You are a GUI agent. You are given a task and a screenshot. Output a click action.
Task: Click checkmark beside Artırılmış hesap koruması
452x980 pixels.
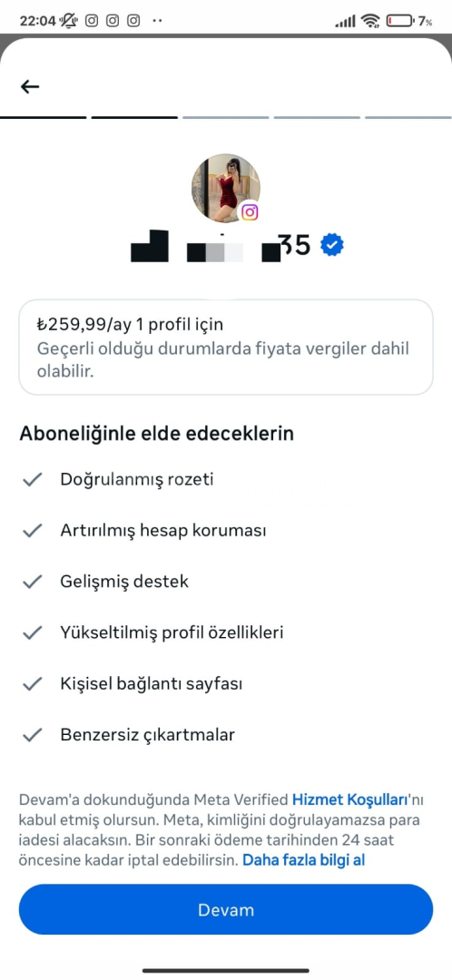pyautogui.click(x=32, y=531)
